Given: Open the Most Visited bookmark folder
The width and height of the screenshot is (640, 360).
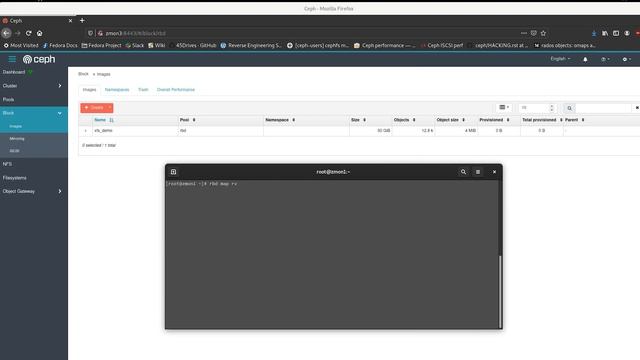Looking at the screenshot, I should [21, 46].
